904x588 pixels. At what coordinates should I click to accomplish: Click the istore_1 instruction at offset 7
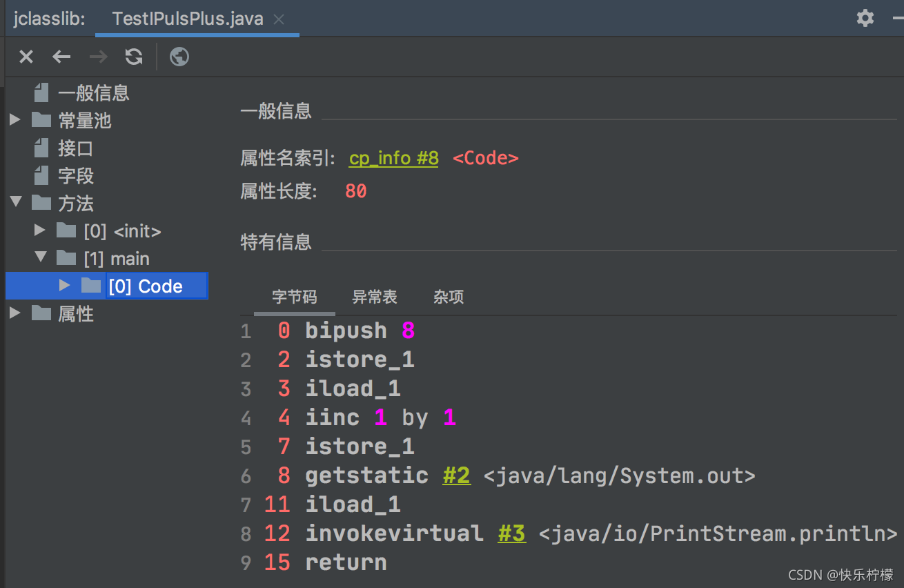point(360,447)
